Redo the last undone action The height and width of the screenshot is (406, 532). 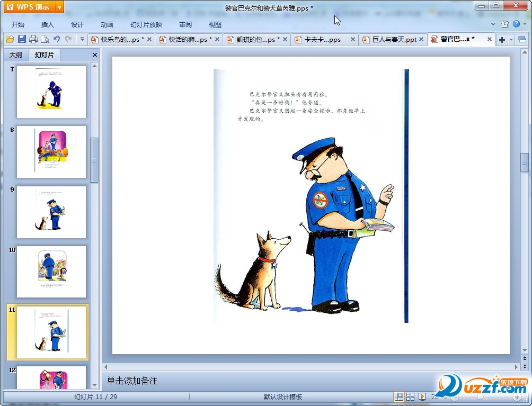click(68, 39)
